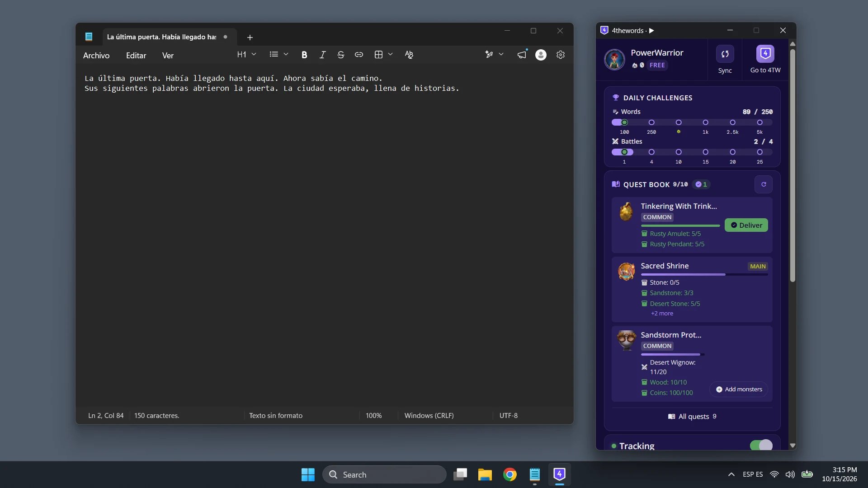This screenshot has height=488, width=868.
Task: Expand the rewrite tool dropdown arrow
Action: pyautogui.click(x=501, y=54)
